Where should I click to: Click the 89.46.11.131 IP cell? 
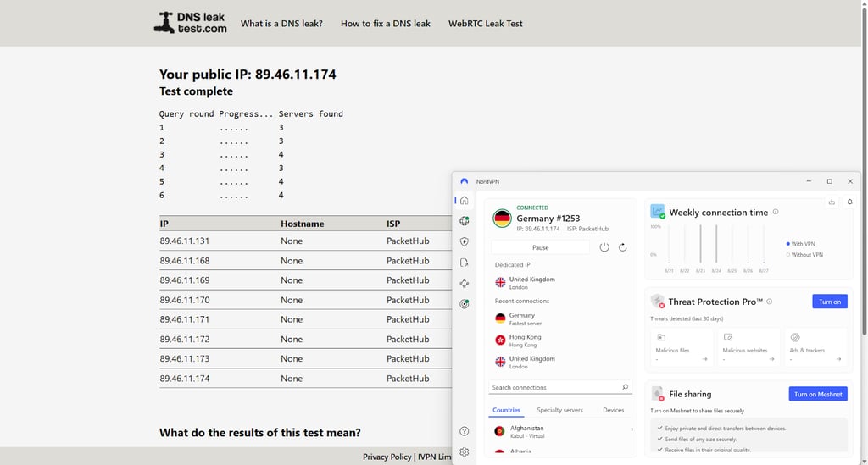click(x=184, y=241)
